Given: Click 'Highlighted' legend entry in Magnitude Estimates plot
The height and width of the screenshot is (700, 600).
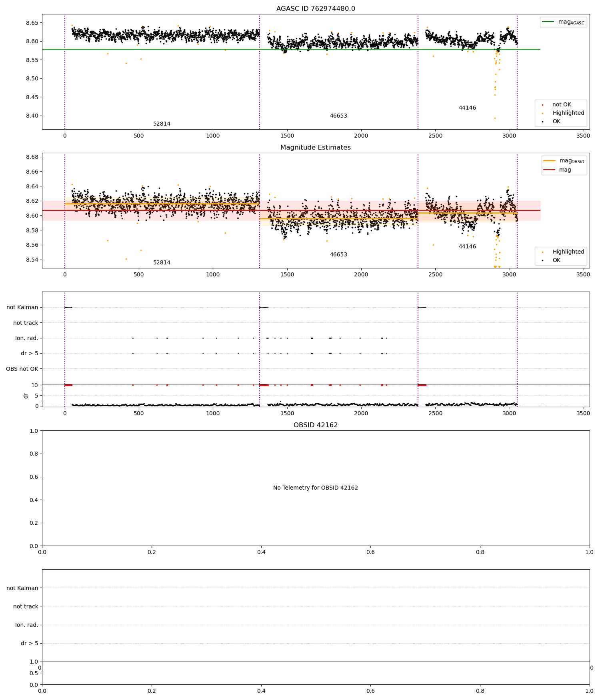Looking at the screenshot, I should pyautogui.click(x=563, y=252).
